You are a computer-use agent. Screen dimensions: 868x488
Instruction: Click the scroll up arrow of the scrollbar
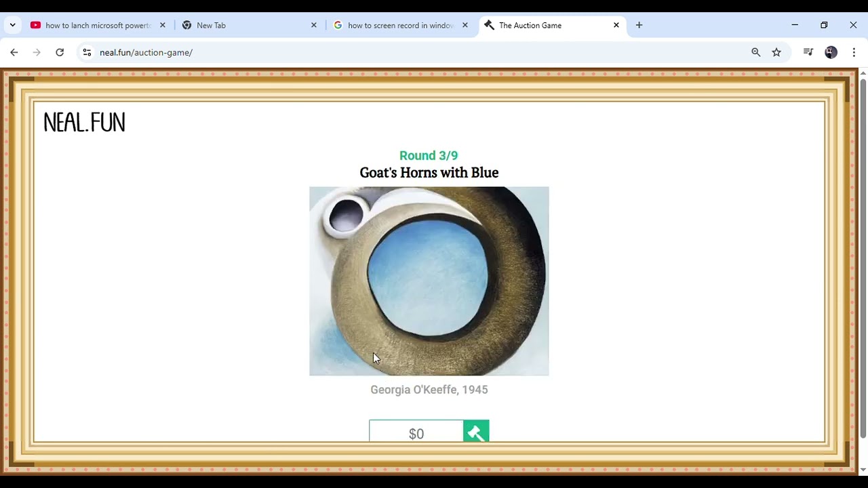coord(863,73)
